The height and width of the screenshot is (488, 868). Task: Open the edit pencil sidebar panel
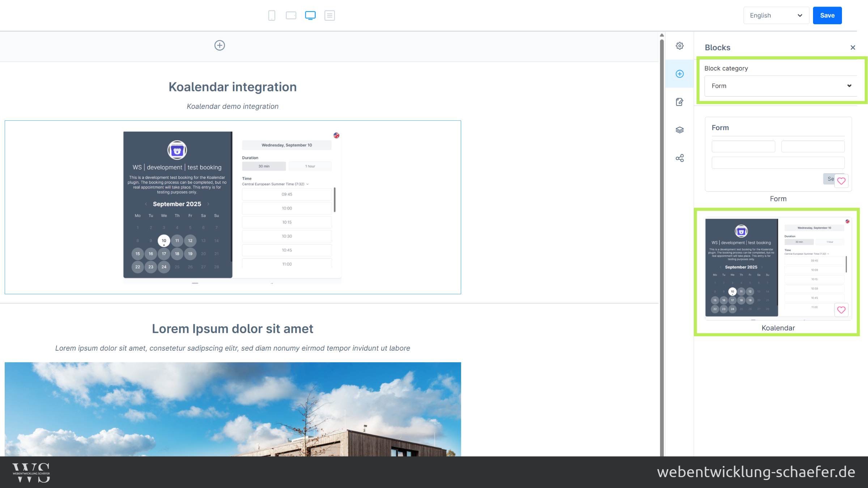[x=680, y=102]
